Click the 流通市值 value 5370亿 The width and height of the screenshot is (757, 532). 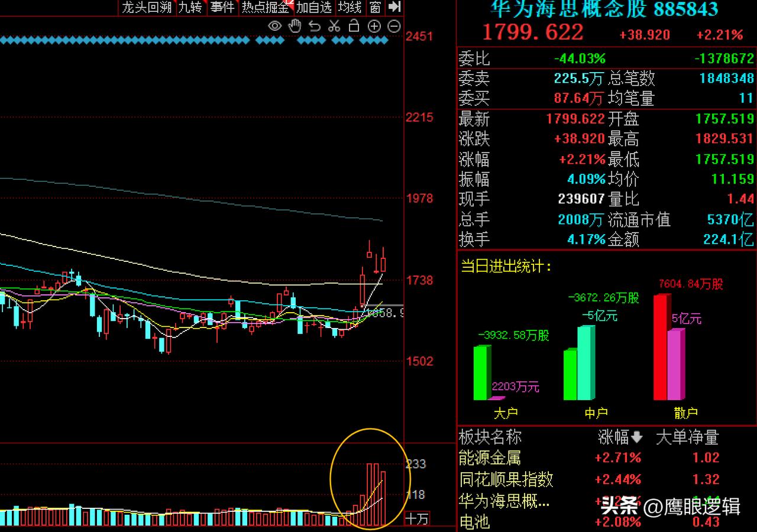tap(730, 219)
